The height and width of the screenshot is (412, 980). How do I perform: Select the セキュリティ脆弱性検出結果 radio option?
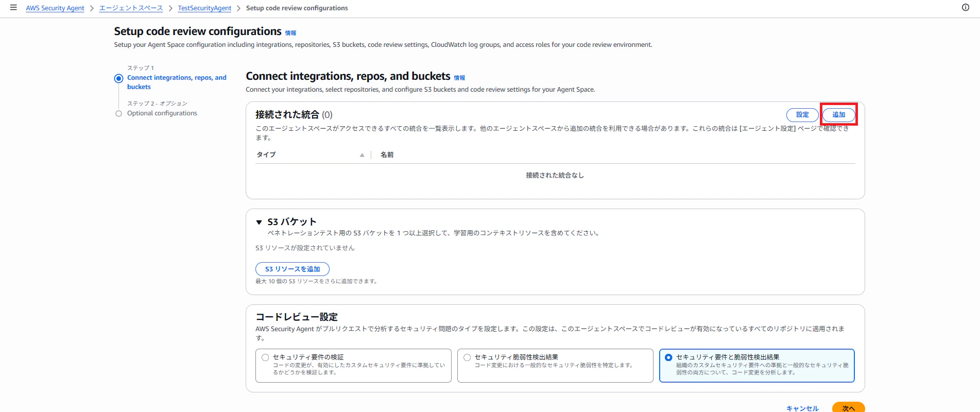tap(467, 357)
